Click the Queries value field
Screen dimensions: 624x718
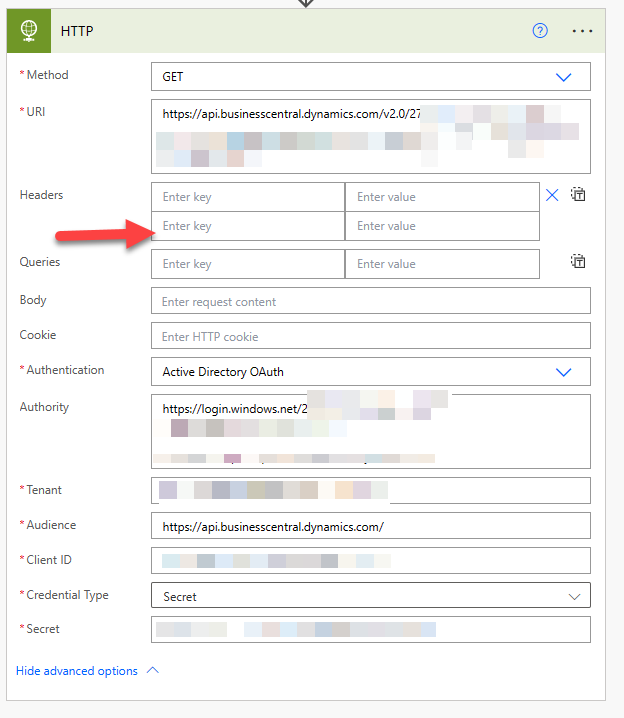[442, 264]
